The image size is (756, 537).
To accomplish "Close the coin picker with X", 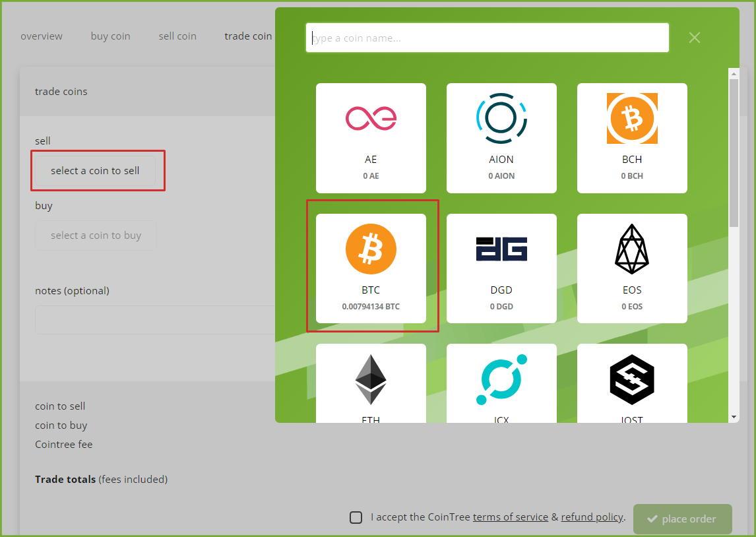I will (x=694, y=38).
